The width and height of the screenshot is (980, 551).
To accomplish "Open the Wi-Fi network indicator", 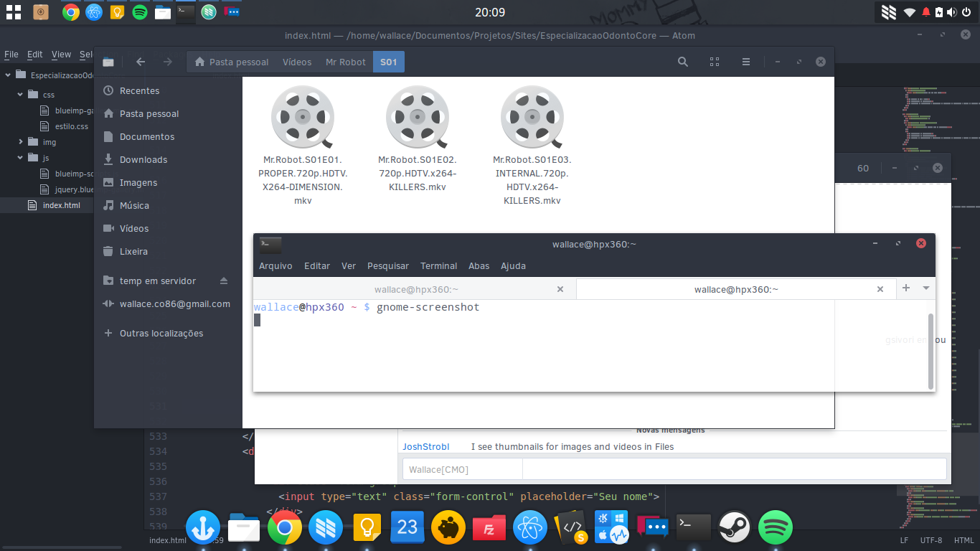I will pos(909,12).
